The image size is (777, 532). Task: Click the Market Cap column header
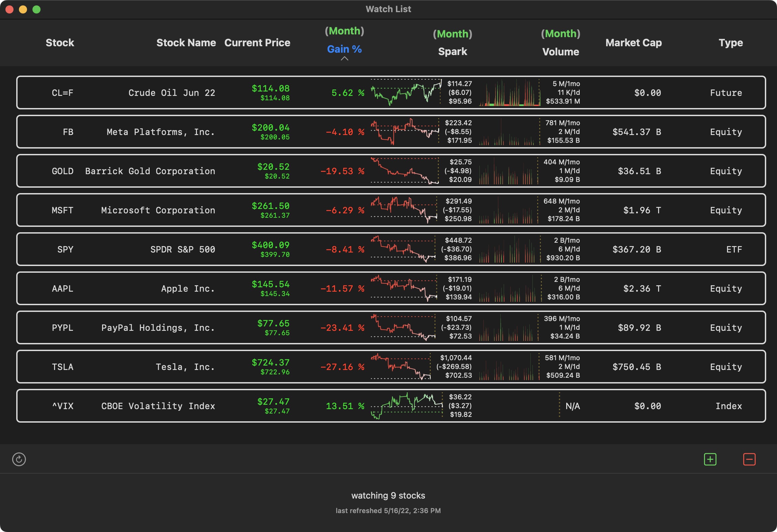coord(634,43)
